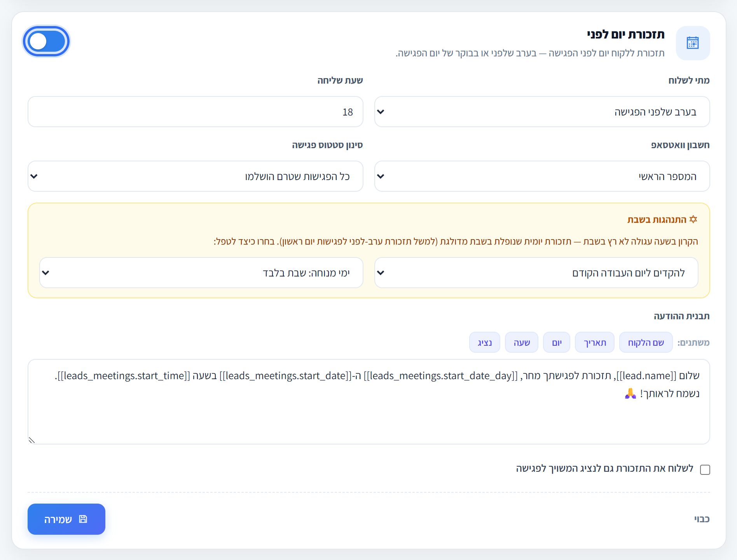
Task: Click the שעת שליחה field showing 18
Action: [196, 112]
